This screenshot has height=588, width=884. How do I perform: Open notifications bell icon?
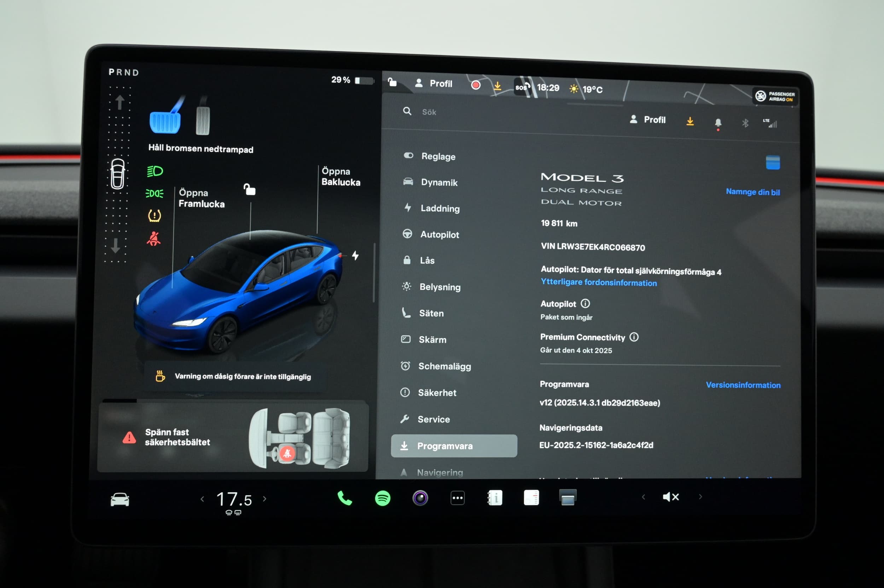tap(718, 123)
